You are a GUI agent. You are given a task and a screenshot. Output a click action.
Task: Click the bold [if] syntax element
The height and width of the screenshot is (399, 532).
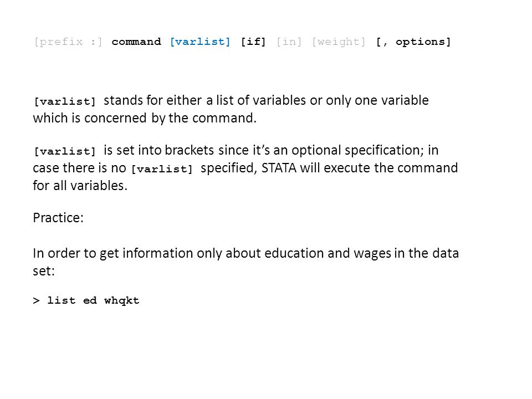pos(253,42)
